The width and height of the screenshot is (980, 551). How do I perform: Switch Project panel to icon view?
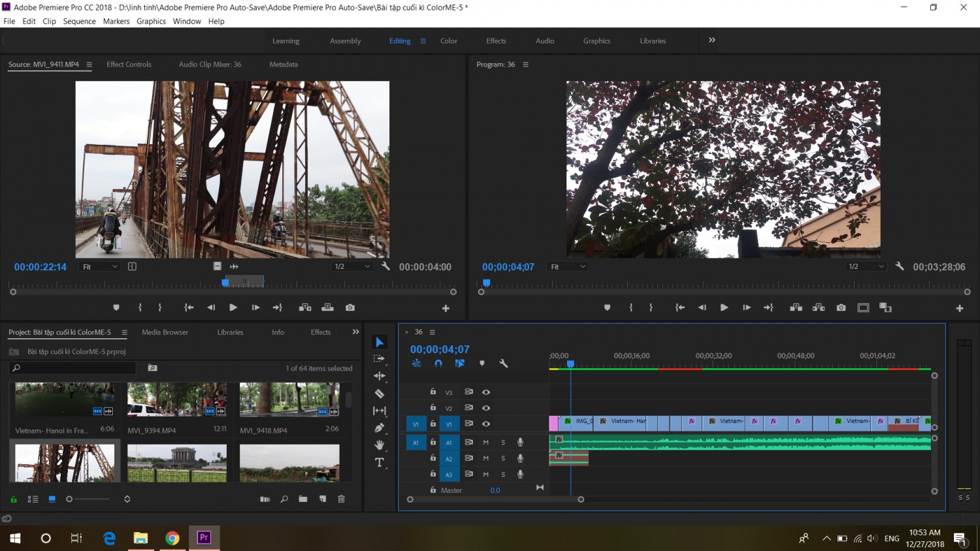pyautogui.click(x=52, y=499)
